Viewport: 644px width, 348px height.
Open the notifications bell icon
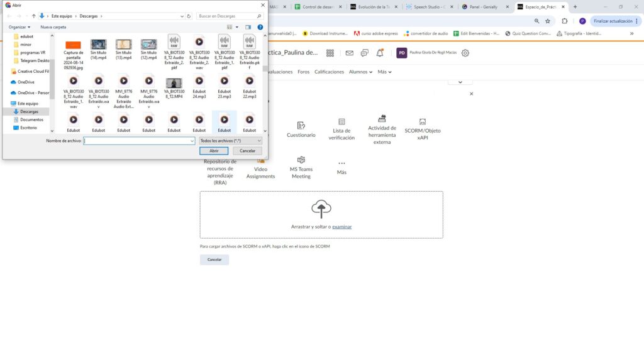[x=380, y=53]
